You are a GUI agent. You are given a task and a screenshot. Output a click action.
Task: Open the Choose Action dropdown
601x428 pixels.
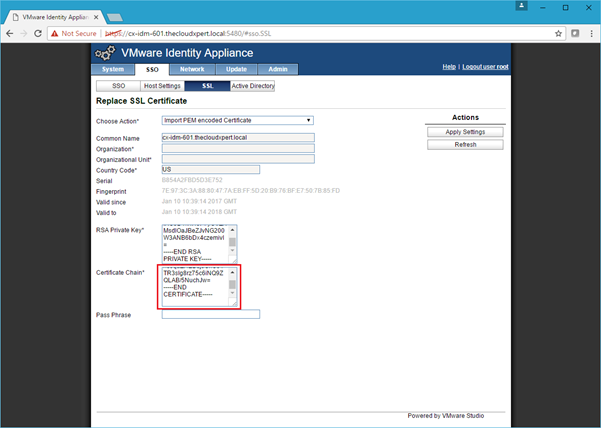[238, 120]
